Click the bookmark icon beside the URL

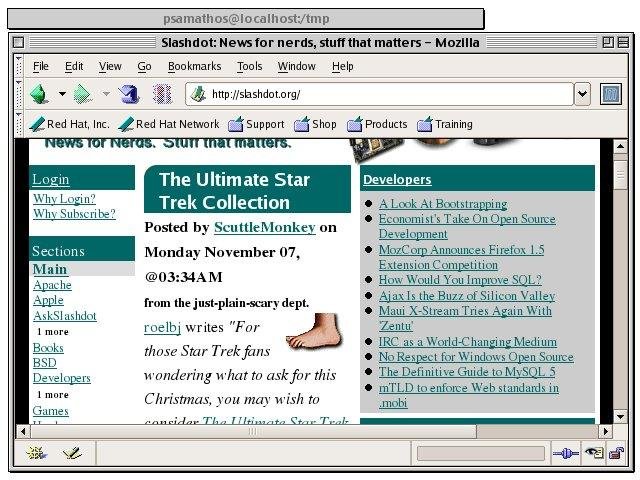coord(198,94)
